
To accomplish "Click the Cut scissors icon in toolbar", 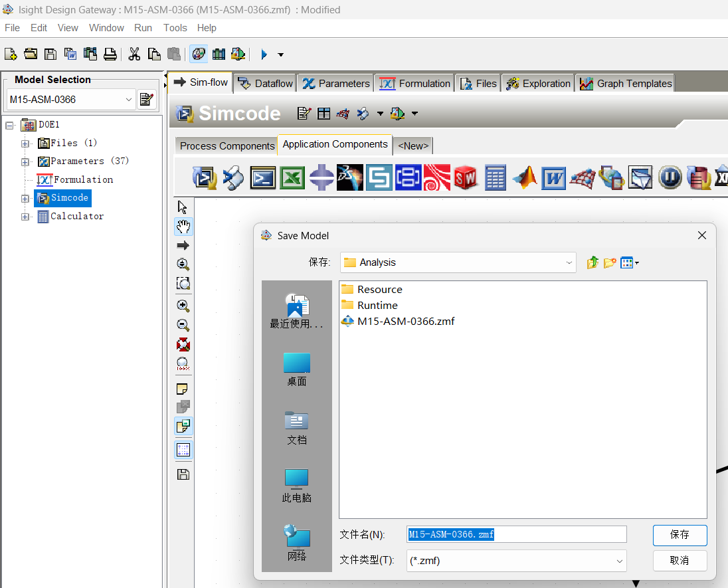I will [134, 54].
